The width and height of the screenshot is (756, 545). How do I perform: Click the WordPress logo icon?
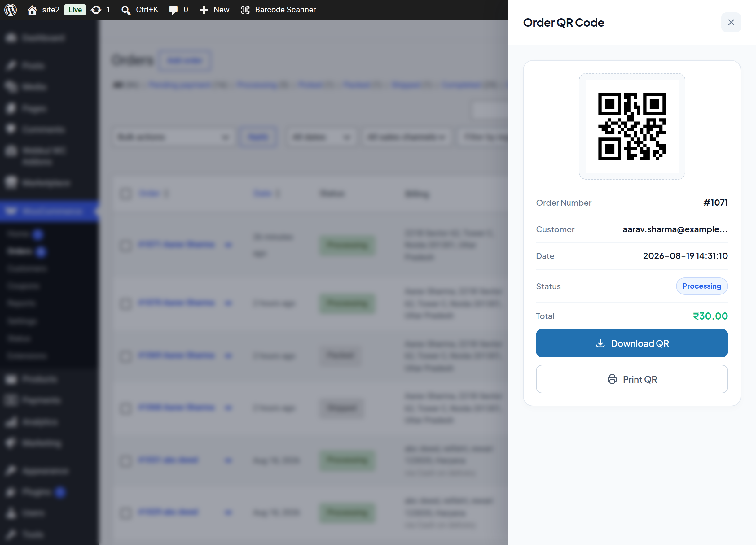(x=11, y=10)
